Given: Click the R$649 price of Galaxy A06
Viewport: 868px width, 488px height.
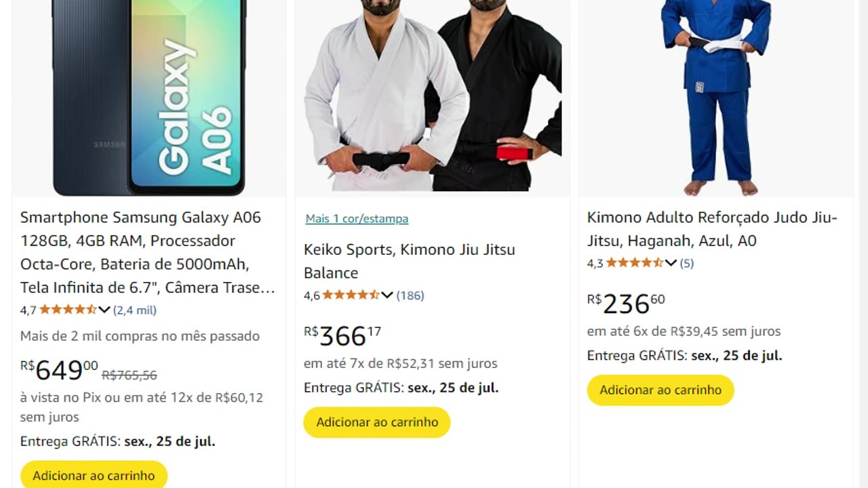Looking at the screenshot, I should (60, 370).
